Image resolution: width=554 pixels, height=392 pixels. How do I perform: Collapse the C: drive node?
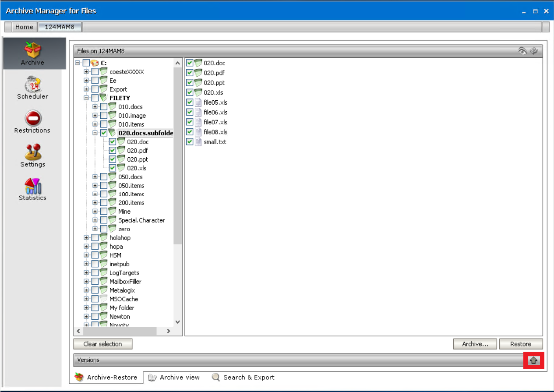pos(78,63)
